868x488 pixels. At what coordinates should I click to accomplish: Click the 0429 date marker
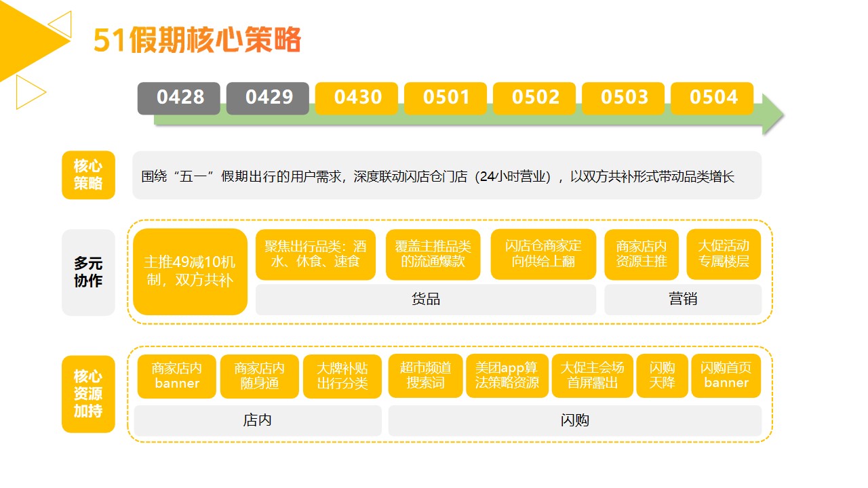268,98
